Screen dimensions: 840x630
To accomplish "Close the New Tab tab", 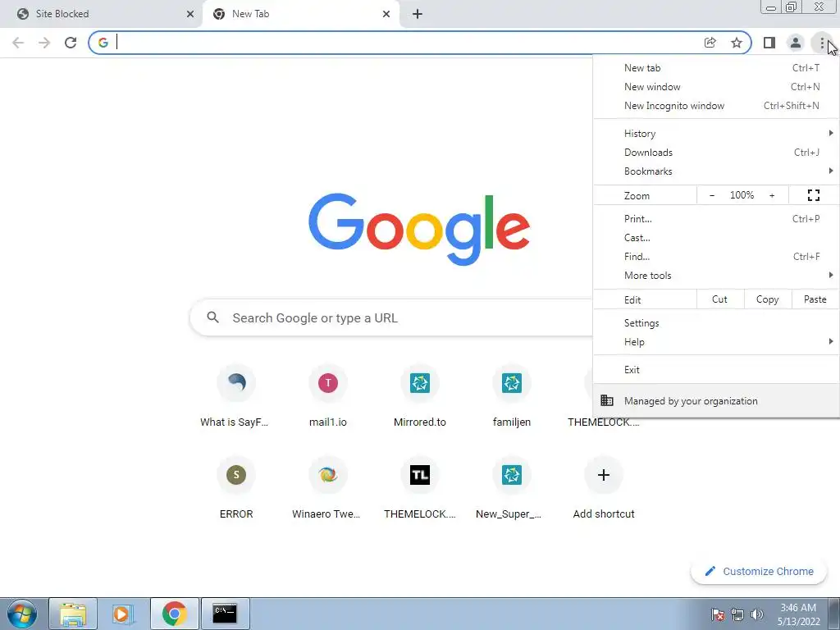I will pyautogui.click(x=386, y=14).
